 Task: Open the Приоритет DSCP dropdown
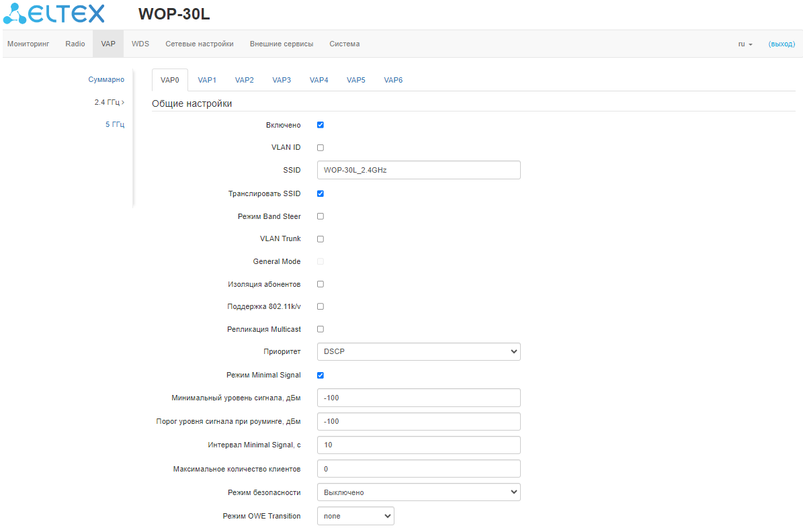pos(419,352)
